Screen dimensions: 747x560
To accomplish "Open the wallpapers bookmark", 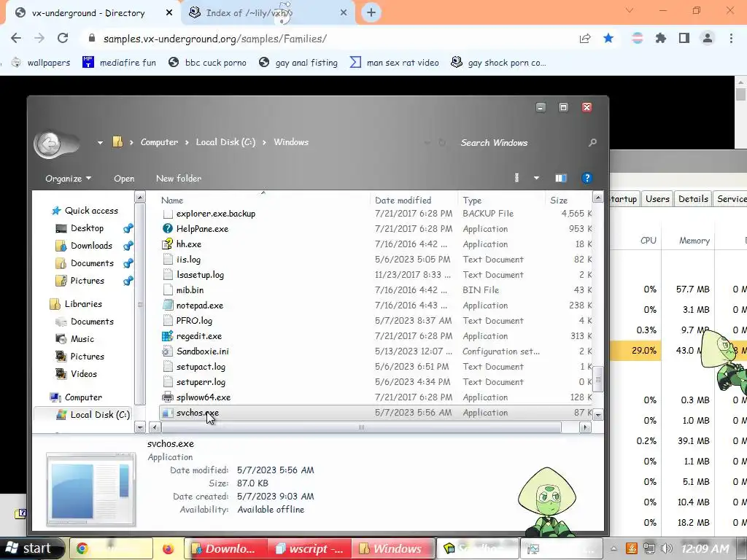I will pos(41,63).
